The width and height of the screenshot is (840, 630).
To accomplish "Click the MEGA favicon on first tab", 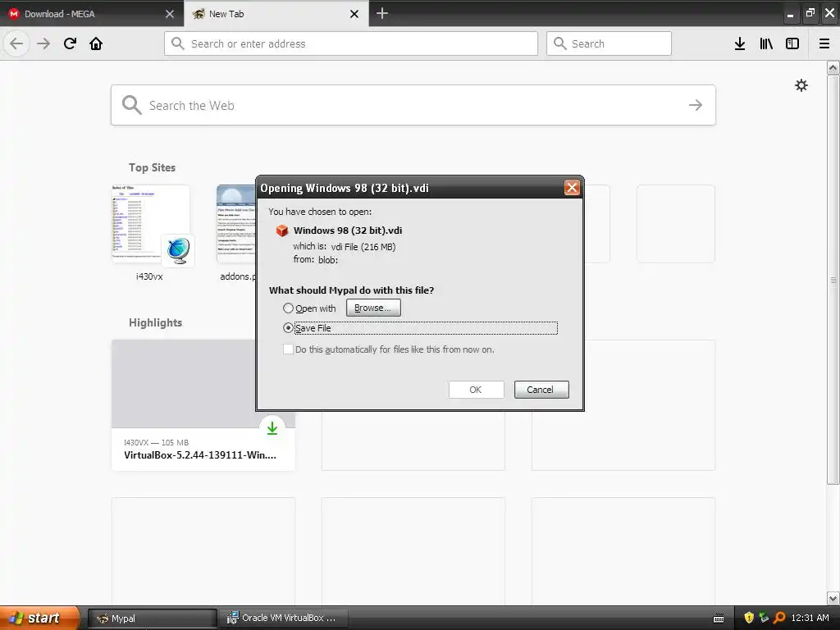I will tap(14, 14).
